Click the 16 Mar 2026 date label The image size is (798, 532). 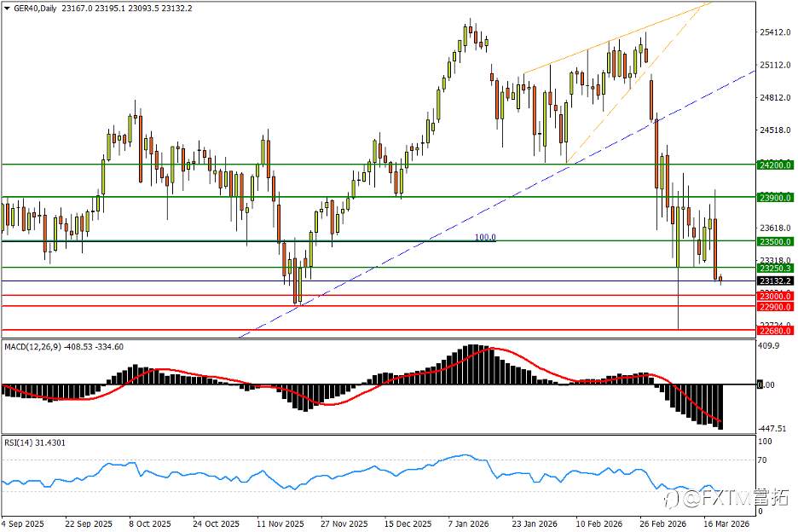[x=726, y=523]
